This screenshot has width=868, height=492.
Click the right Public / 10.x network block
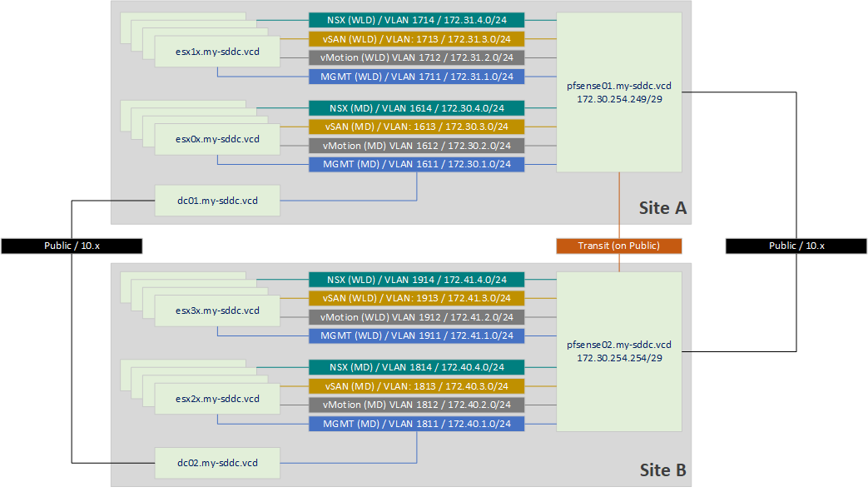(796, 246)
